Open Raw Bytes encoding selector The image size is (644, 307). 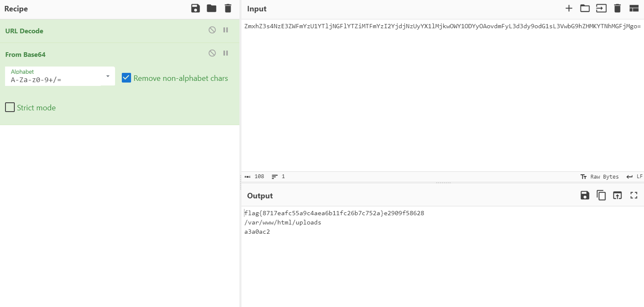(x=600, y=176)
